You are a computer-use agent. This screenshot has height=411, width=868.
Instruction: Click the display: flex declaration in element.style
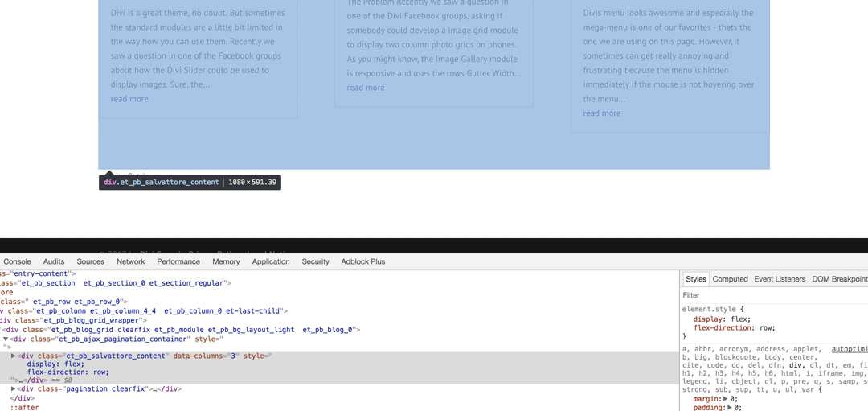[x=722, y=319]
